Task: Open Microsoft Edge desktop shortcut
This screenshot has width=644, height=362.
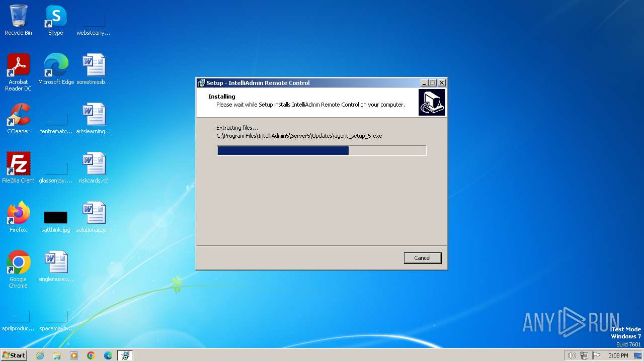Action: click(x=56, y=69)
